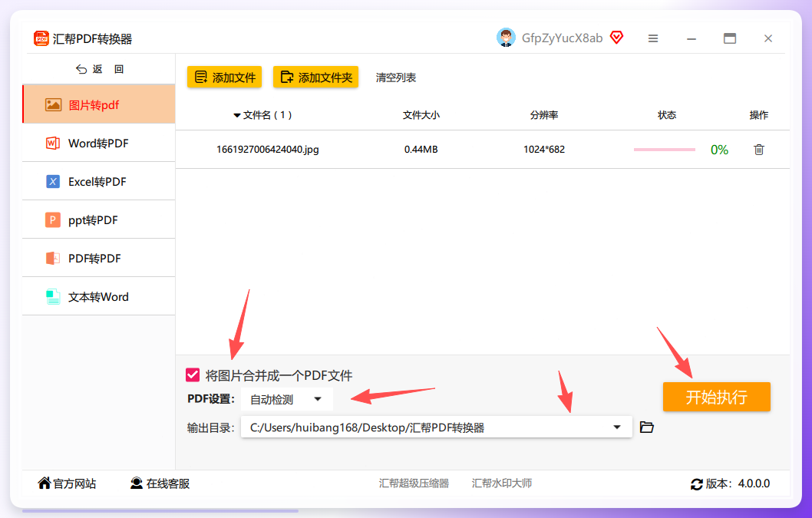Click the 汇帮PDF转换器 app logo icon

click(41, 38)
